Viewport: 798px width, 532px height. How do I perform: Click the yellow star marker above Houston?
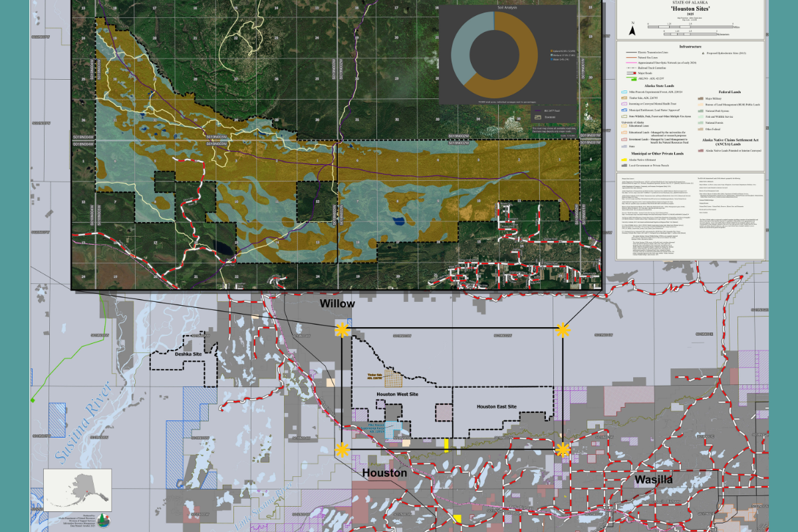(x=342, y=449)
